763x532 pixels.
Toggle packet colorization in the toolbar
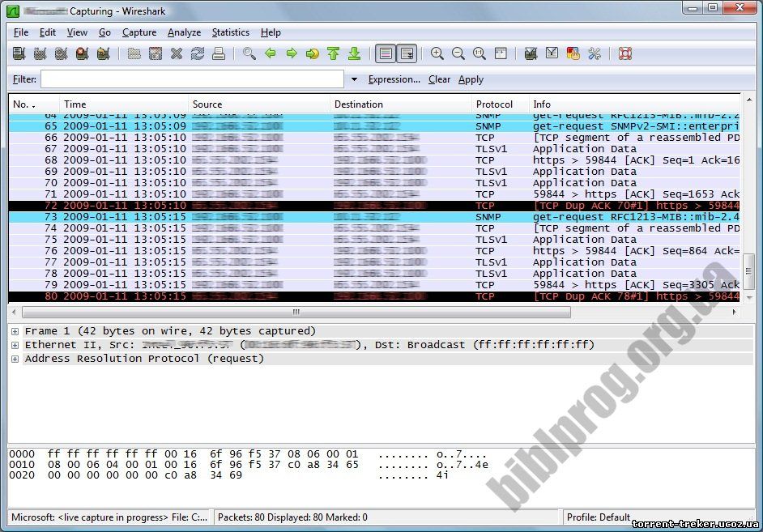pos(386,53)
